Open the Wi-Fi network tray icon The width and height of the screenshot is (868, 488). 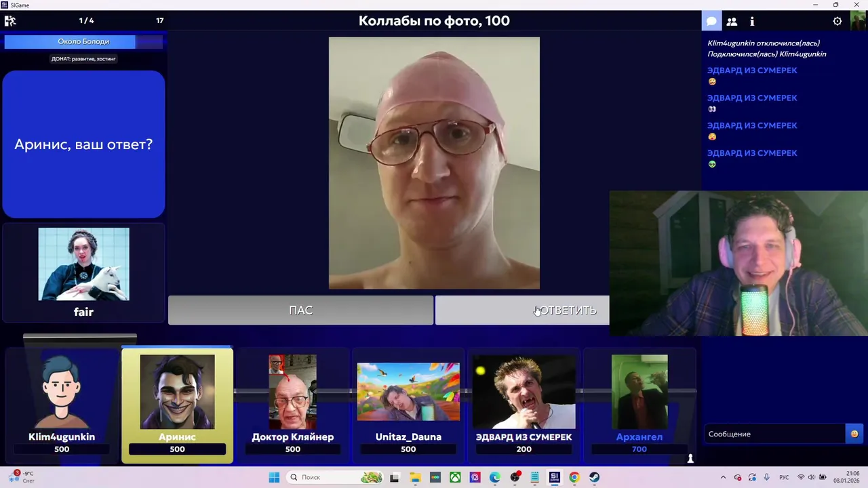click(801, 477)
